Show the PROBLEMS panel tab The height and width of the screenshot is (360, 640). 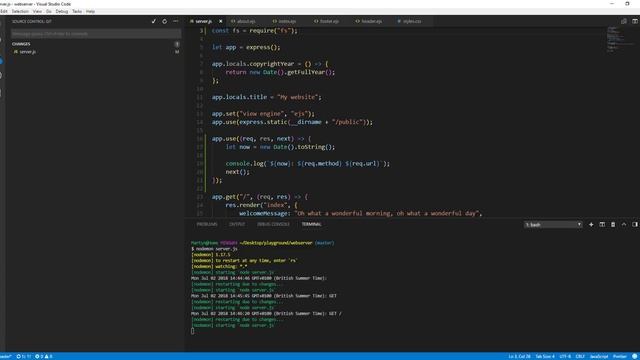[x=207, y=224]
